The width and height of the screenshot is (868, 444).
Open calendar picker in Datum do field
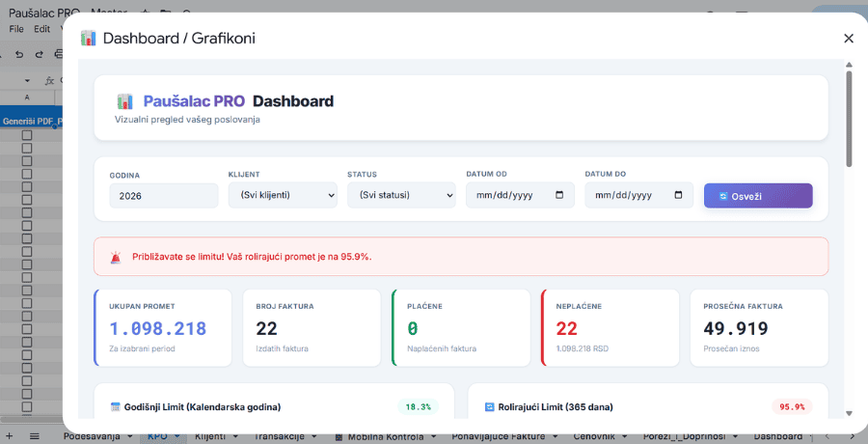(678, 195)
